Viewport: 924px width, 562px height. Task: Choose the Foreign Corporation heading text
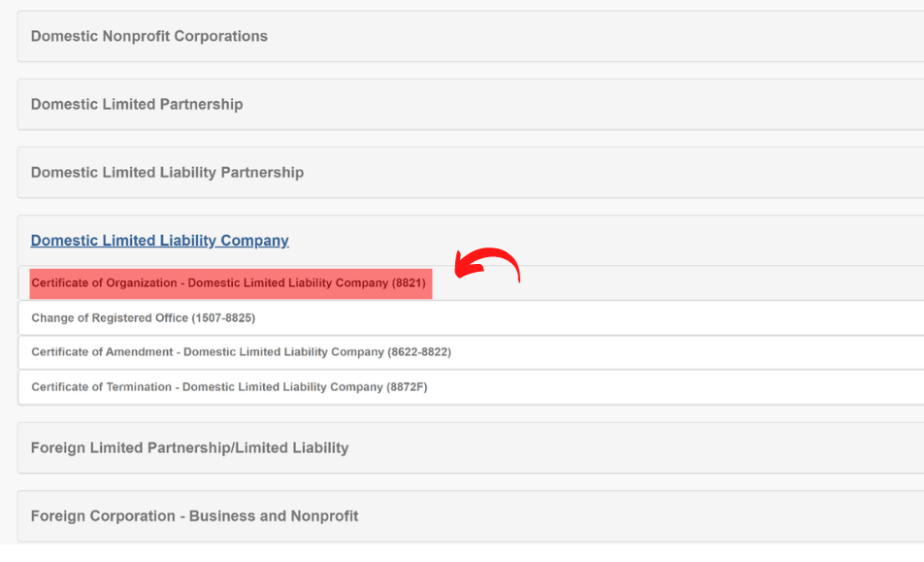point(194,516)
